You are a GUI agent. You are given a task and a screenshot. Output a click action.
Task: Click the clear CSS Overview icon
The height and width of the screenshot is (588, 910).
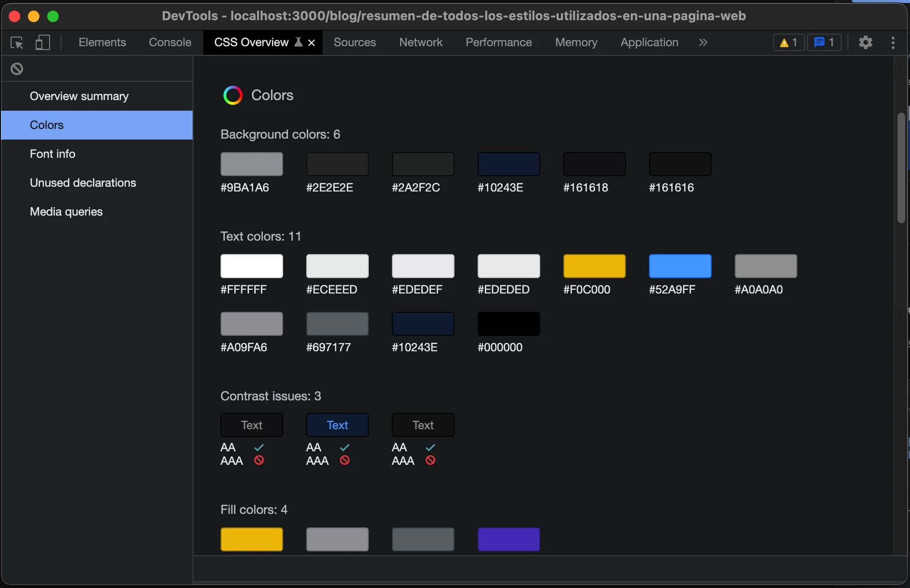point(17,68)
